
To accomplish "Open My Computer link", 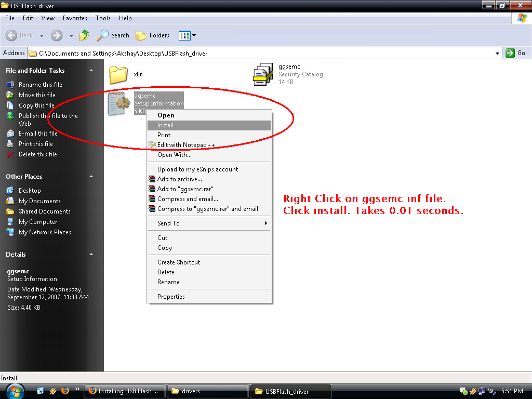I will pos(37,222).
